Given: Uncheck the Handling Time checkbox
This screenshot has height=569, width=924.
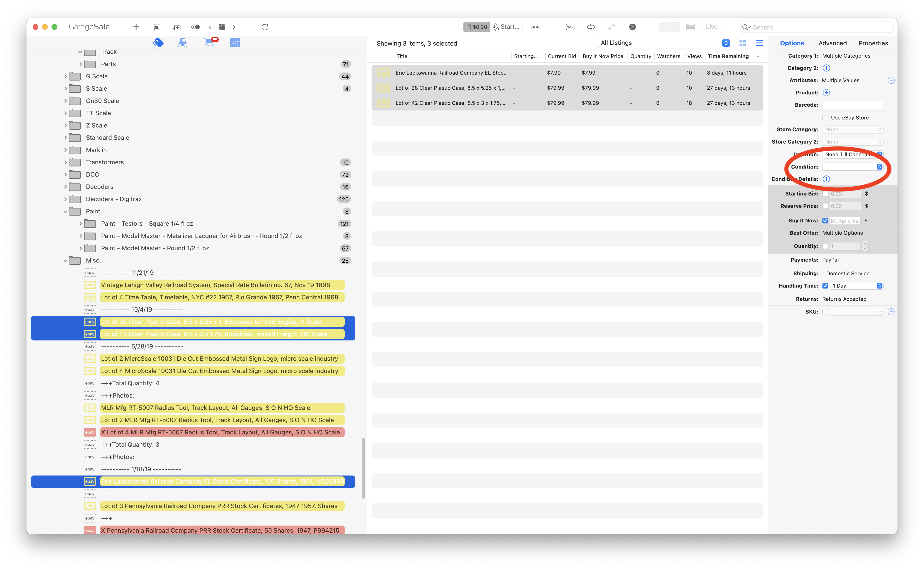Looking at the screenshot, I should [825, 286].
